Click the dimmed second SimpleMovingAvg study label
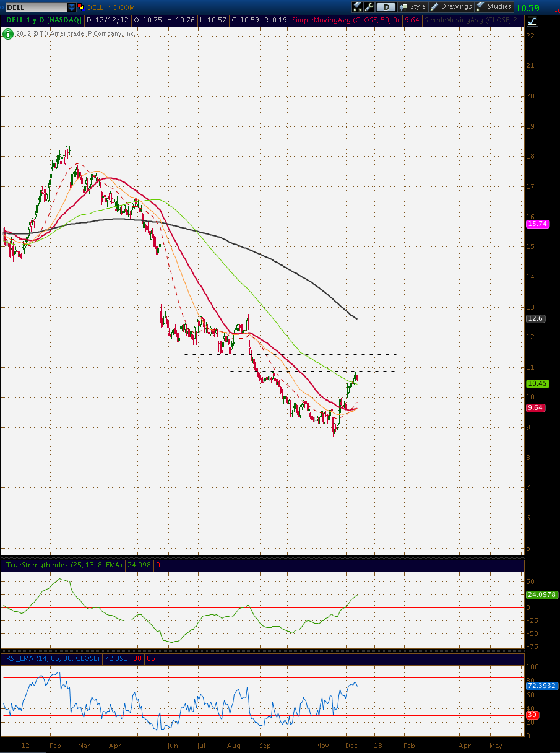This screenshot has width=560, height=753. (473, 20)
